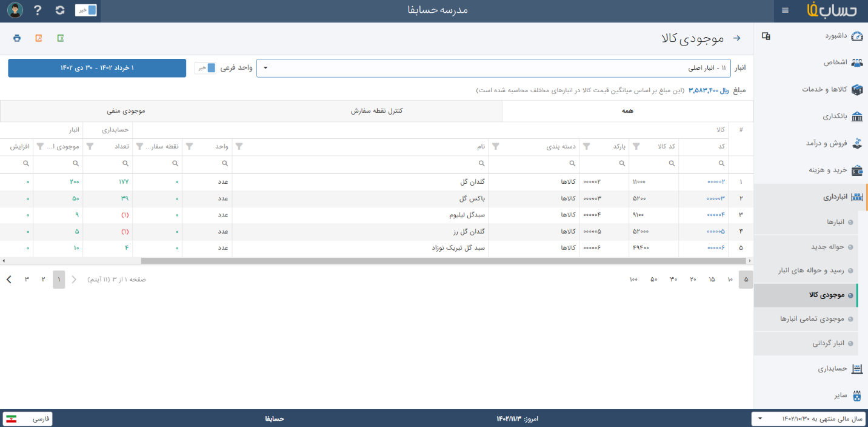Go to page ۳ in pagination
The width and height of the screenshot is (868, 427).
[x=27, y=279]
